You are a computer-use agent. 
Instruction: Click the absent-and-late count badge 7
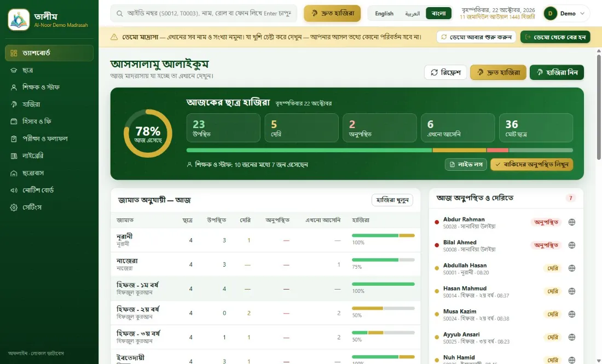[x=570, y=198]
